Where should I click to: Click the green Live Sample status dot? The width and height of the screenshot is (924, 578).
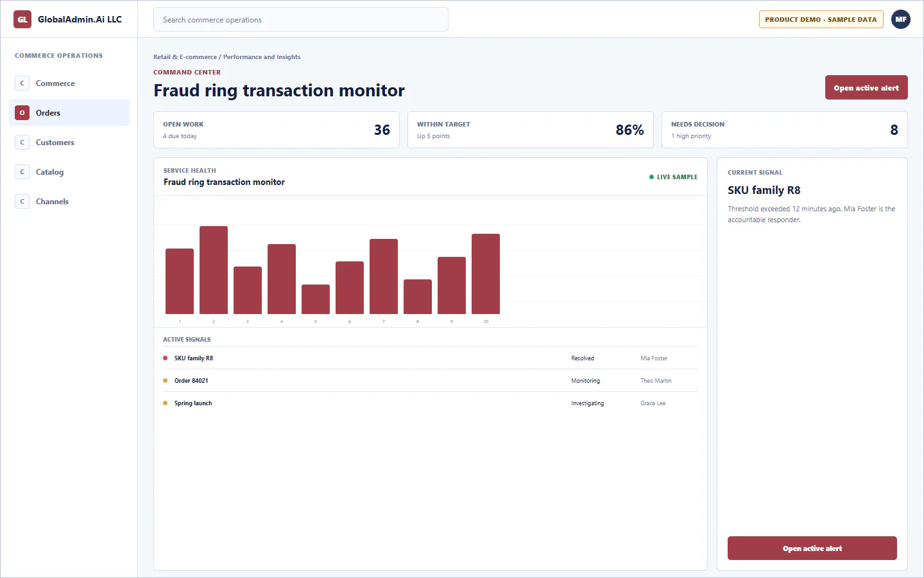(651, 177)
